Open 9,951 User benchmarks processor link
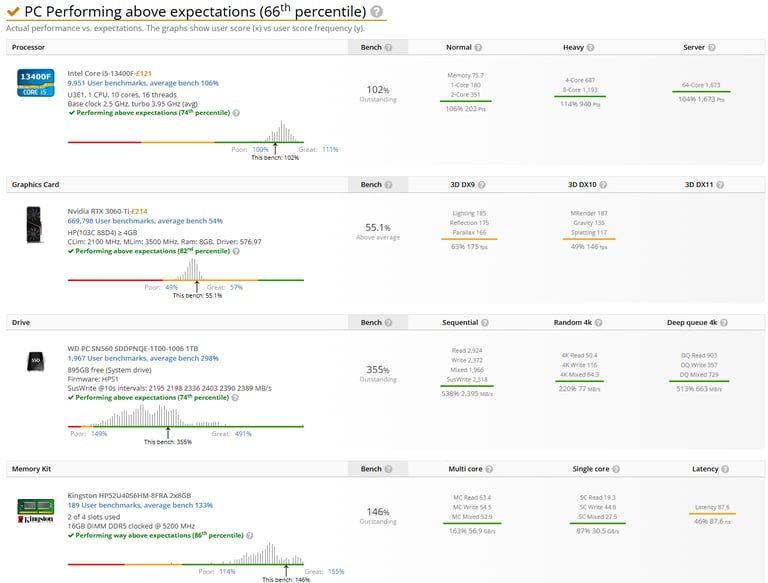Screen dimensions: 768x583 click(x=143, y=83)
